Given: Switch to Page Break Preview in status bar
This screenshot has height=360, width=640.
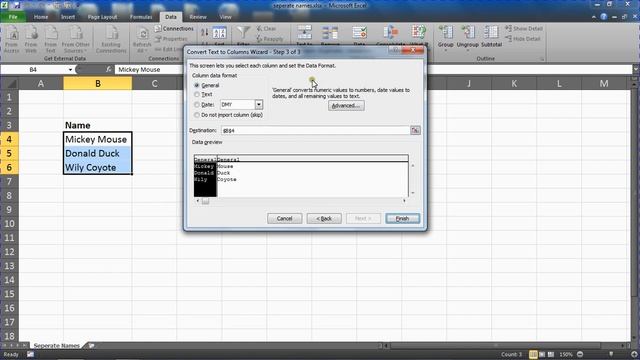Looking at the screenshot, I should [x=551, y=354].
